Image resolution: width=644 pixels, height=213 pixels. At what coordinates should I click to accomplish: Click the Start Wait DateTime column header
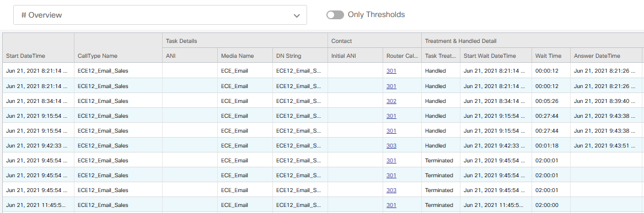tap(496, 56)
